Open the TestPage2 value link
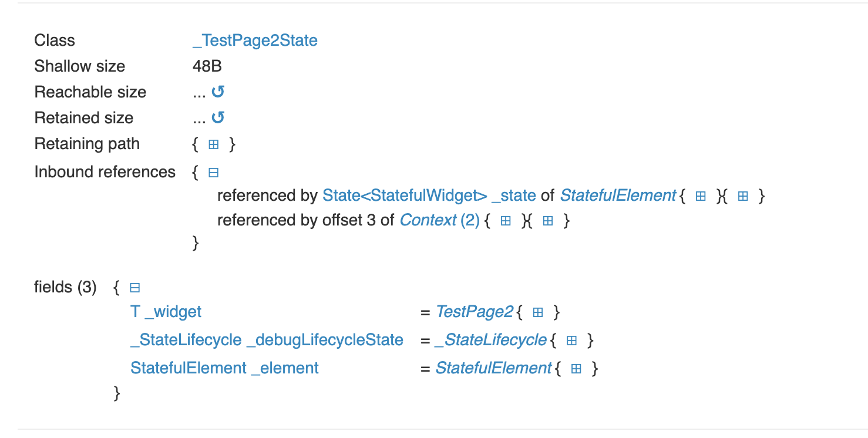Viewport: 868px width, 438px height. point(473,312)
